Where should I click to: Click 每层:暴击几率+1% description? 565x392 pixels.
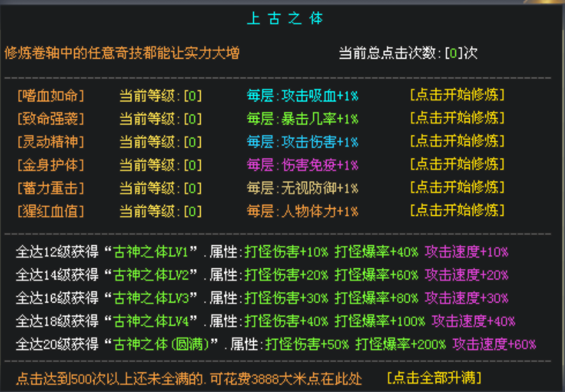click(302, 119)
